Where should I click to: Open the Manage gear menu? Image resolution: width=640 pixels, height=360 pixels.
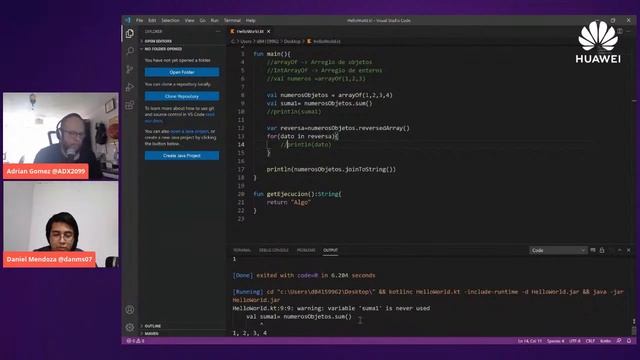tap(130, 327)
